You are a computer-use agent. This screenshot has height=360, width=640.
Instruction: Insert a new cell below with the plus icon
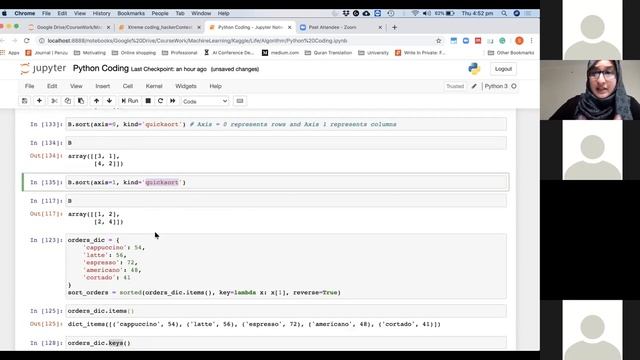point(39,101)
